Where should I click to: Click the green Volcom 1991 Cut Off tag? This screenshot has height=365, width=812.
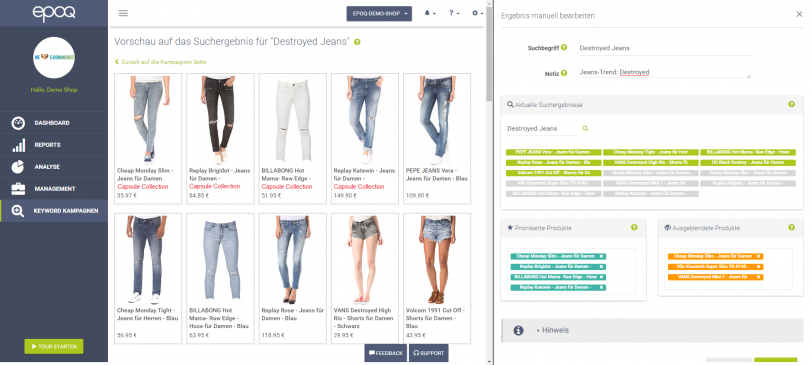(554, 173)
